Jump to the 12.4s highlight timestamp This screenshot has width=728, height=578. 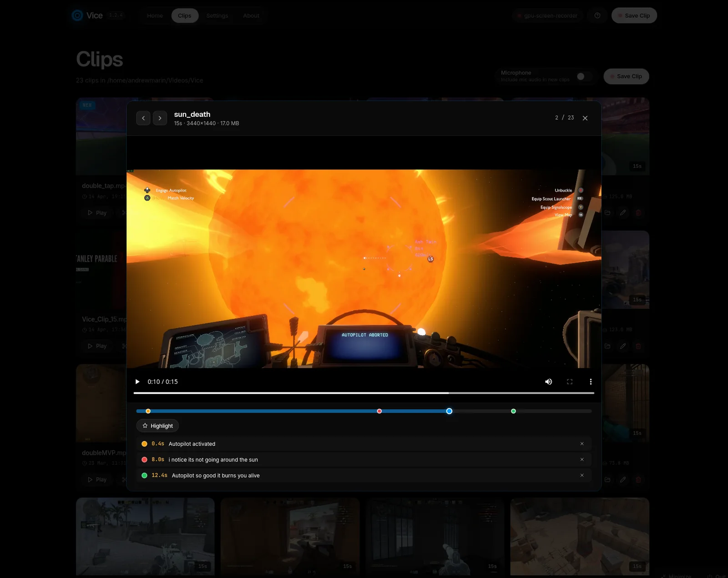click(x=159, y=476)
